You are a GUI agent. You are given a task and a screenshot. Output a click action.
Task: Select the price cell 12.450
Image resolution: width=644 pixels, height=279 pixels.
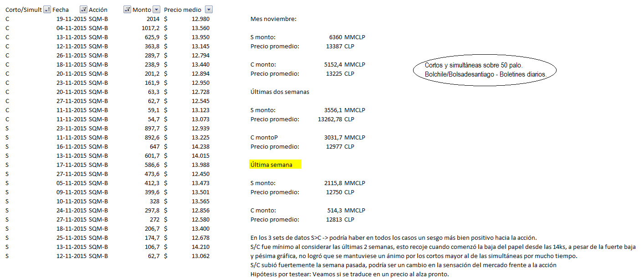tap(200, 174)
